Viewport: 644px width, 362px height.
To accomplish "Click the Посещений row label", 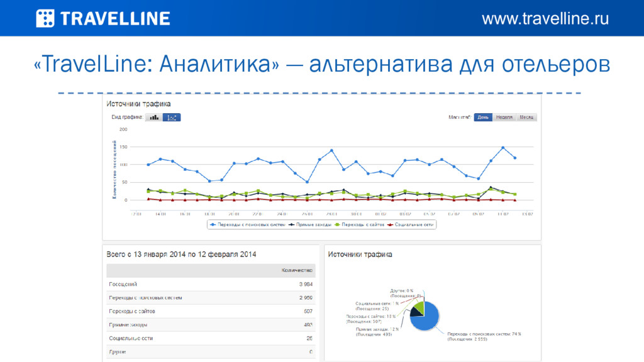I will pyautogui.click(x=123, y=284).
